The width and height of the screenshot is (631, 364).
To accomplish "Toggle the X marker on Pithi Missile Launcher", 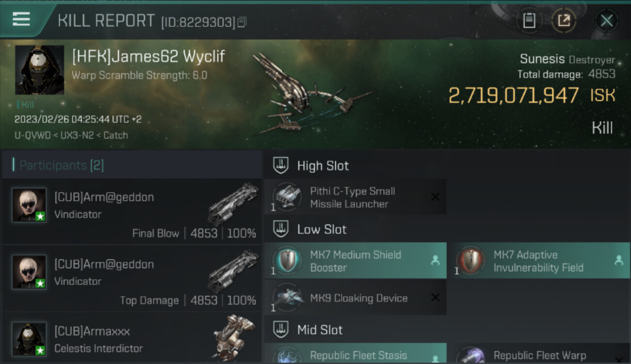I will [x=435, y=197].
